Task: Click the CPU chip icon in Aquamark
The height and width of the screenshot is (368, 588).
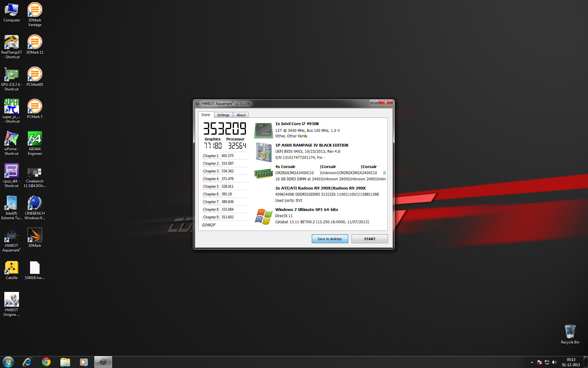Action: pos(263,130)
